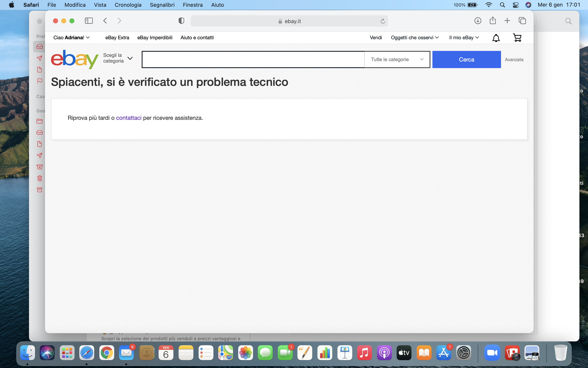This screenshot has width=588, height=368.
Task: Click the search icon in Mail window
Action: [x=568, y=21]
